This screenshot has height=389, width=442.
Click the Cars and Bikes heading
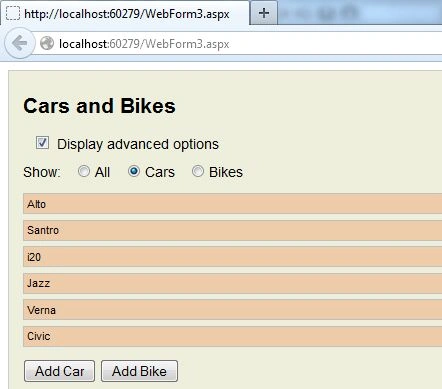(99, 106)
